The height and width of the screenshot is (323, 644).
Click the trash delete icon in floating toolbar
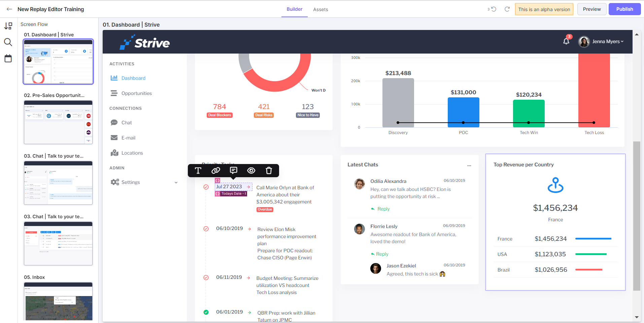click(x=269, y=170)
